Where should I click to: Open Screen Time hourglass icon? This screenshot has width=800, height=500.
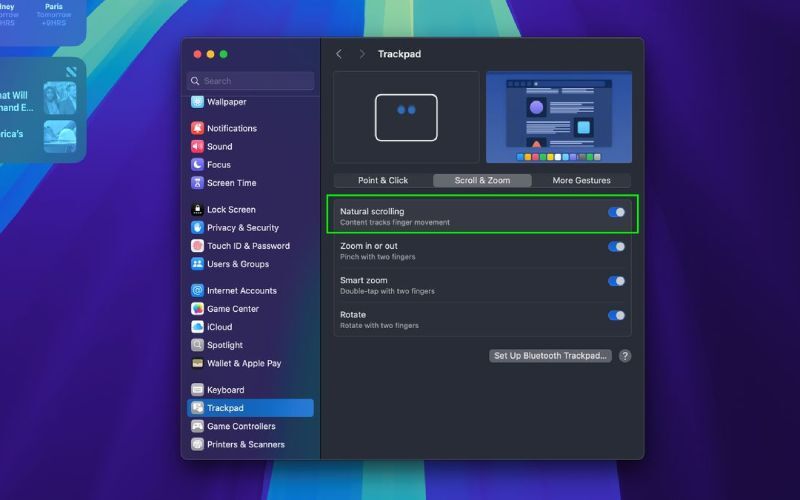(198, 183)
